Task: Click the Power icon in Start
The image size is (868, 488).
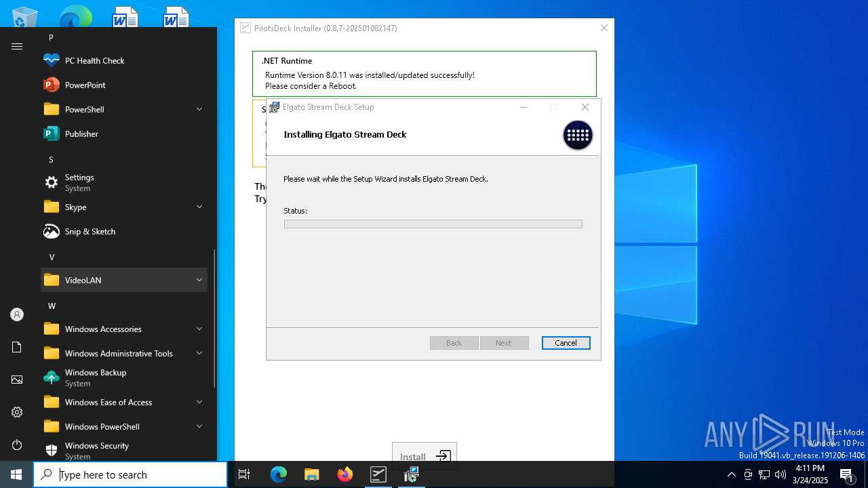Action: coord(17,445)
